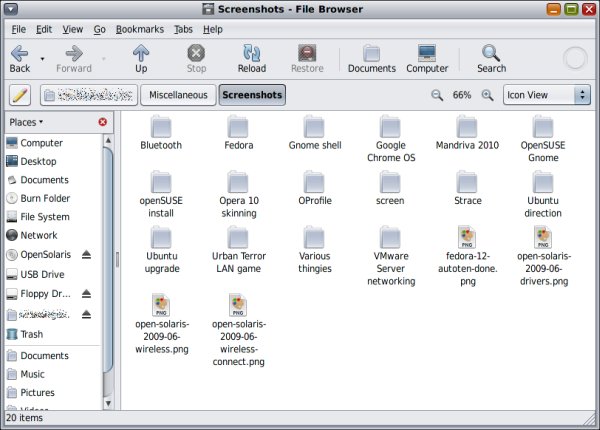Eject the OpenSolaris volume
The image size is (600, 430).
click(x=86, y=255)
